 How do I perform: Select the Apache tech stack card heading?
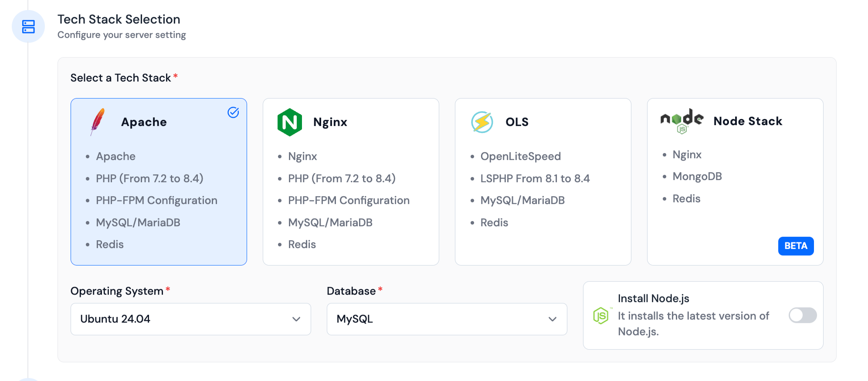pyautogui.click(x=144, y=122)
